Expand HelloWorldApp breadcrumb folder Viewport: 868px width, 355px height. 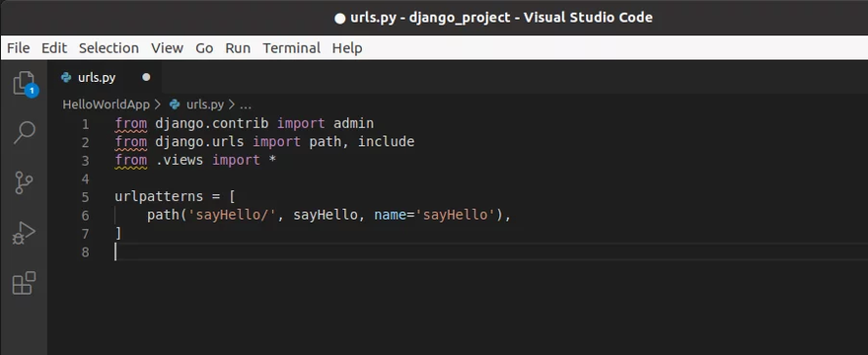point(107,105)
